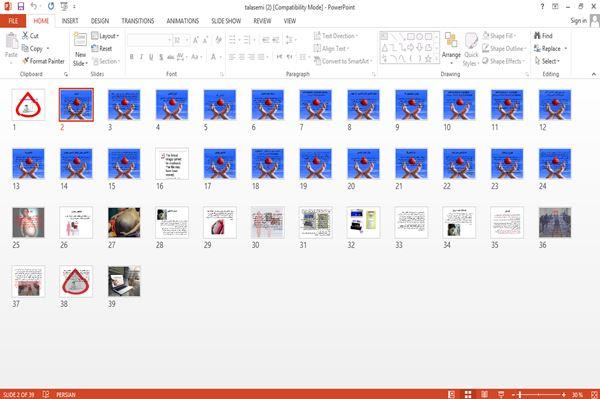Toggle Strikethrough formatting
This screenshot has height=399, width=600.
coord(171,57)
